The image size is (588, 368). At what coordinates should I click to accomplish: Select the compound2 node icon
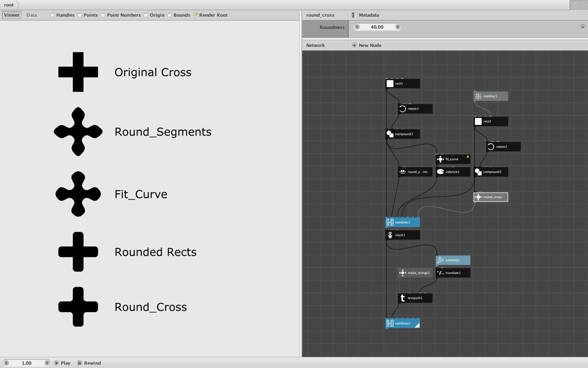click(x=478, y=172)
